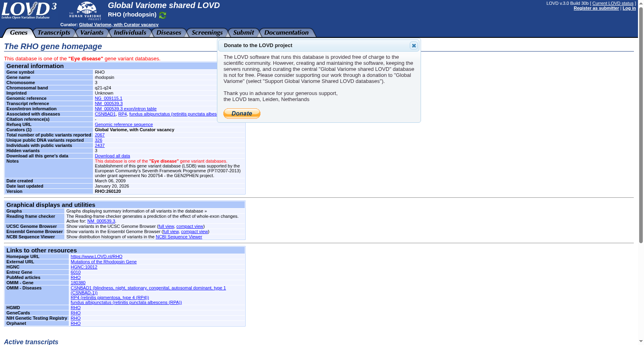Viewport: 644px width, 345px height.
Task: Open Ensembl Genome Browser full view
Action: tap(171, 231)
